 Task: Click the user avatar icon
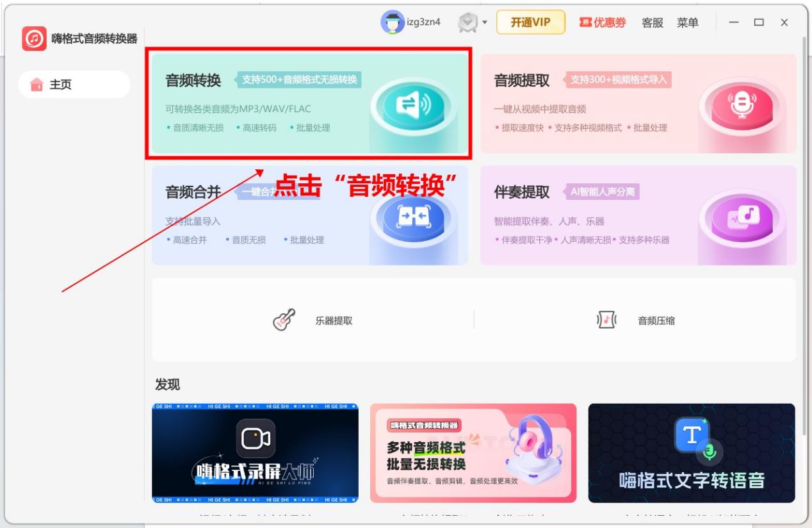(x=392, y=22)
